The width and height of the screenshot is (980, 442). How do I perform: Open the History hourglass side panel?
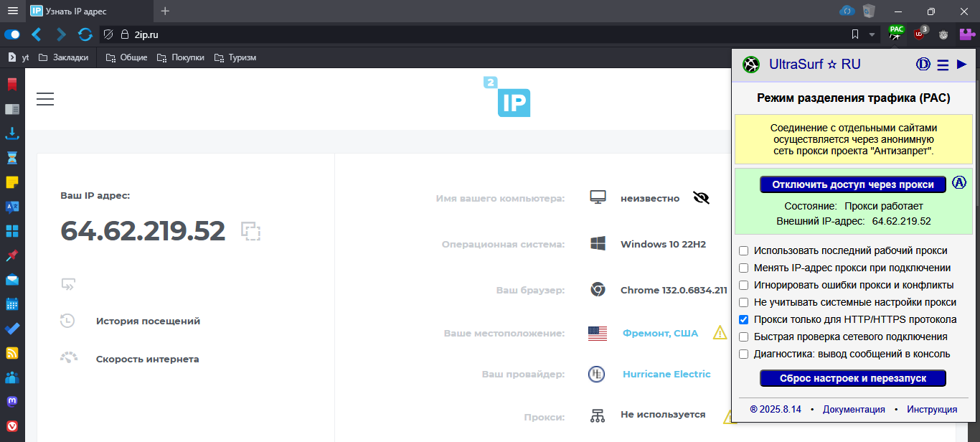[12, 158]
